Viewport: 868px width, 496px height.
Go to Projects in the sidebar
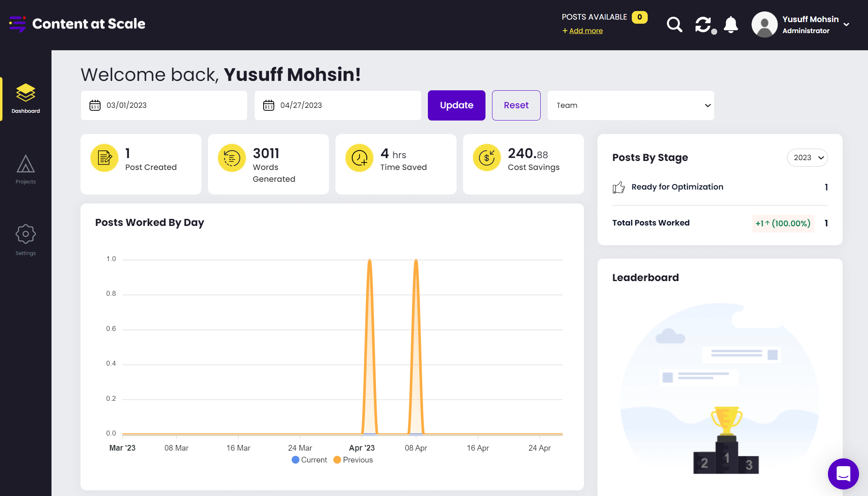(25, 170)
